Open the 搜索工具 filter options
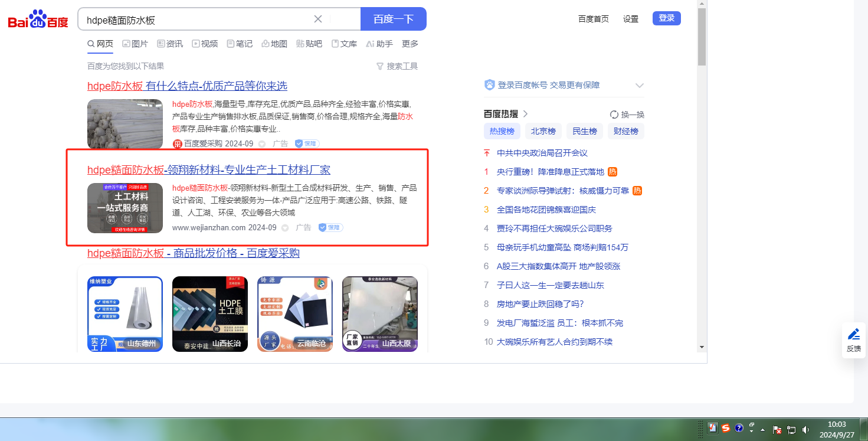Image resolution: width=868 pixels, height=441 pixels. click(397, 66)
